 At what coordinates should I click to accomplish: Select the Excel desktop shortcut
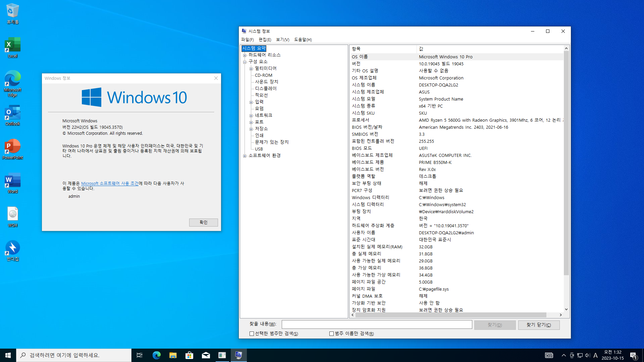12,48
